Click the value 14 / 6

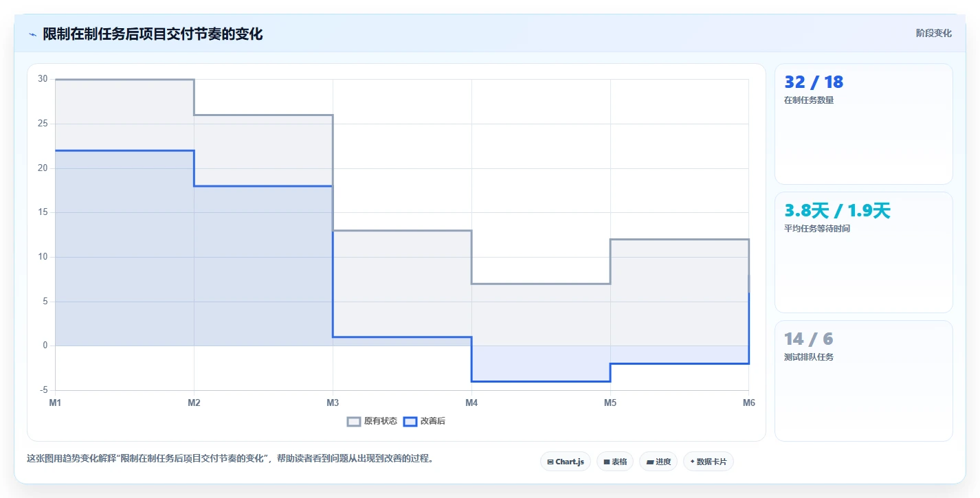pyautogui.click(x=808, y=339)
